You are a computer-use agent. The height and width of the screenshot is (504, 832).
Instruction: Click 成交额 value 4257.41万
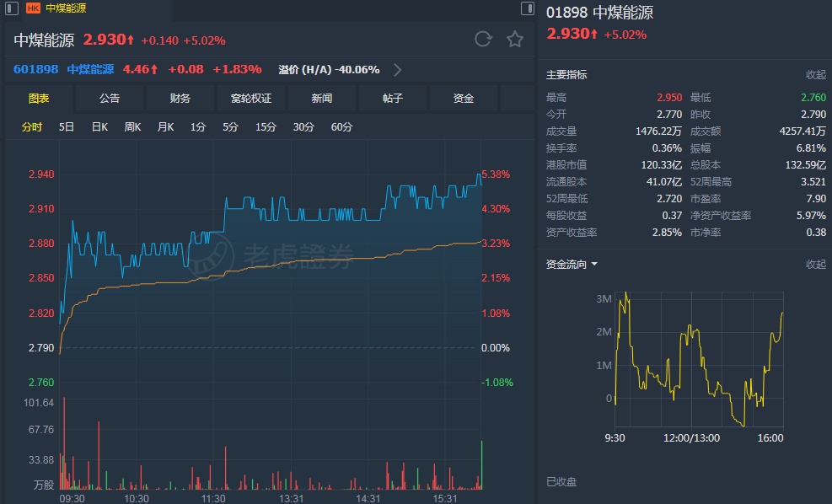point(802,131)
